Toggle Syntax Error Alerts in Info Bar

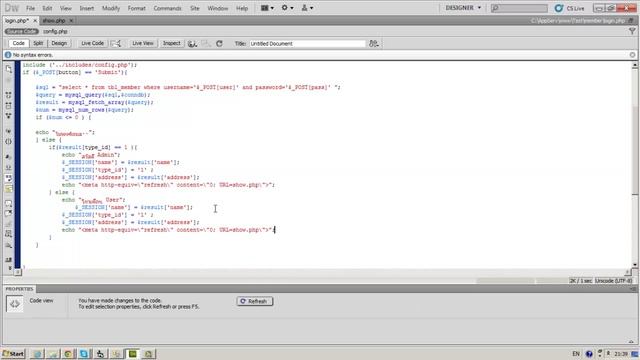pos(9,189)
